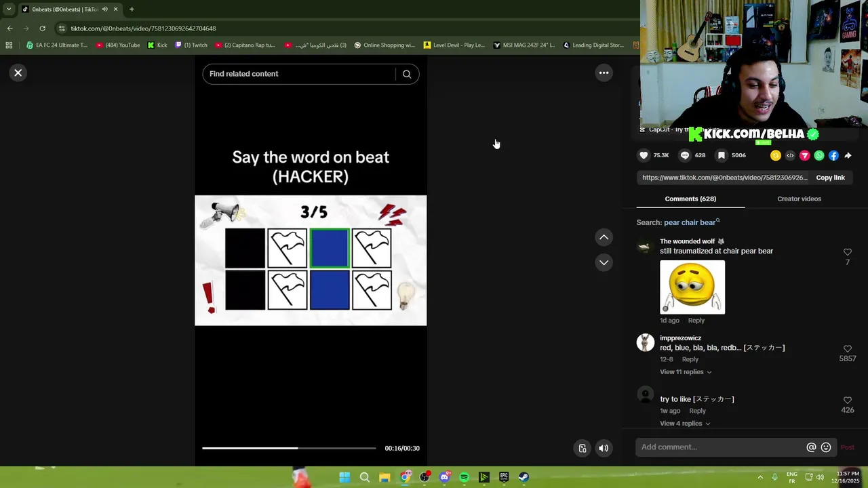View the sad emoji sticker image
The height and width of the screenshot is (488, 868).
[x=692, y=287]
